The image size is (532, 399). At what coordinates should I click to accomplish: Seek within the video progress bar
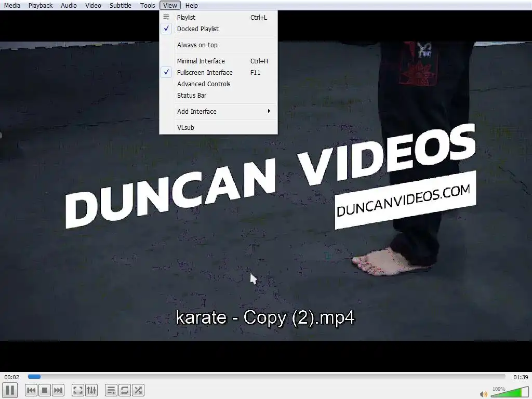pos(267,377)
